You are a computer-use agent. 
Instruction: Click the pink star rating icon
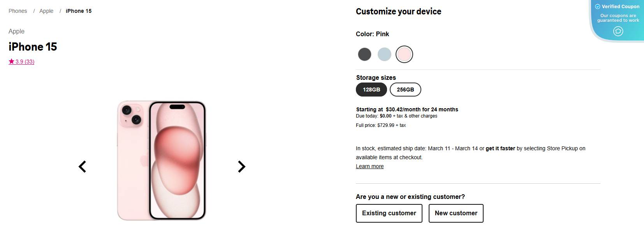tap(11, 61)
